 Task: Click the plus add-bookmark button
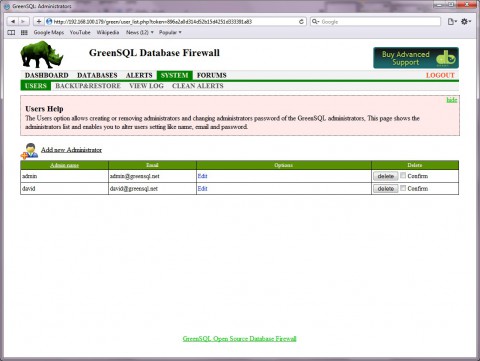click(39, 22)
